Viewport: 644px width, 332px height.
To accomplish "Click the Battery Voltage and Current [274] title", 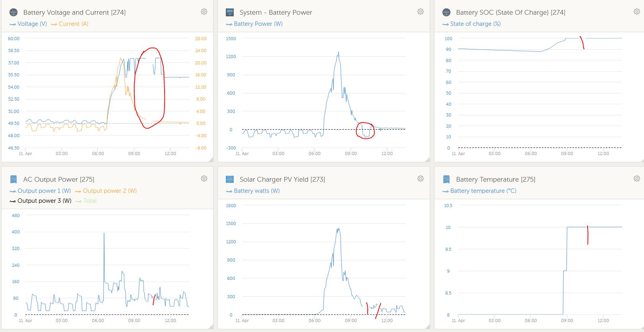I will click(74, 12).
